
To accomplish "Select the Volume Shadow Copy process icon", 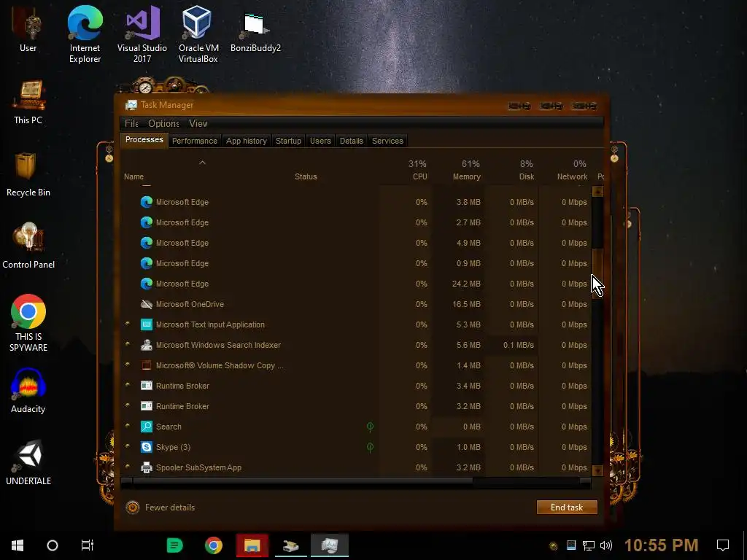I will click(146, 365).
